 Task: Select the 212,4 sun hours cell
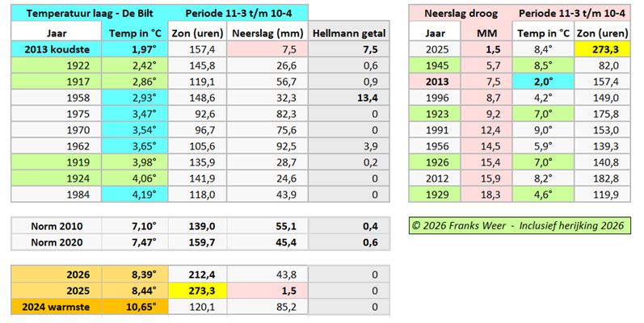(197, 274)
